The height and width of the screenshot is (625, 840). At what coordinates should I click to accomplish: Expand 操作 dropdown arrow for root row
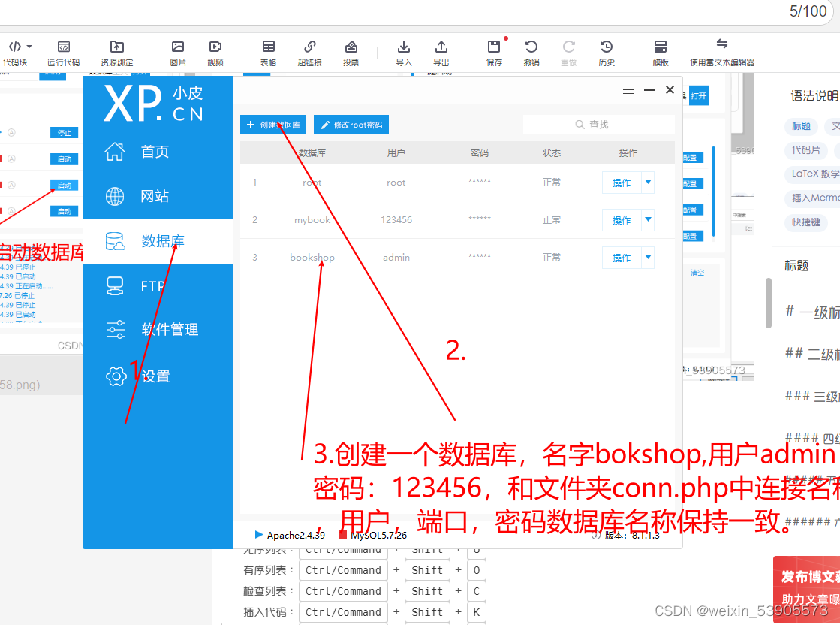649,183
